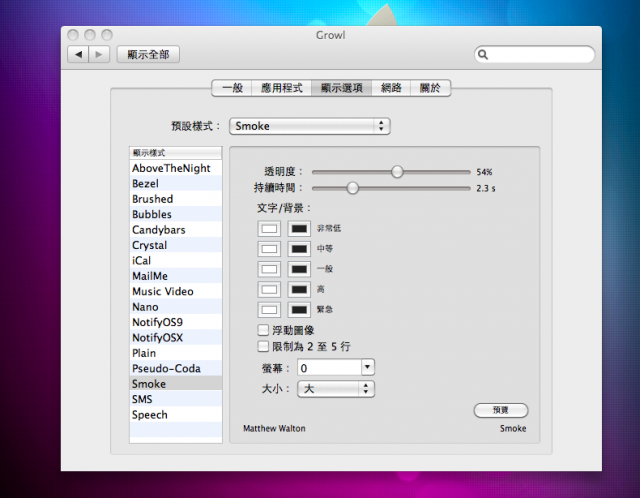Open white text color well for 一般
Viewport: 640px width, 498px height.
coord(269,269)
